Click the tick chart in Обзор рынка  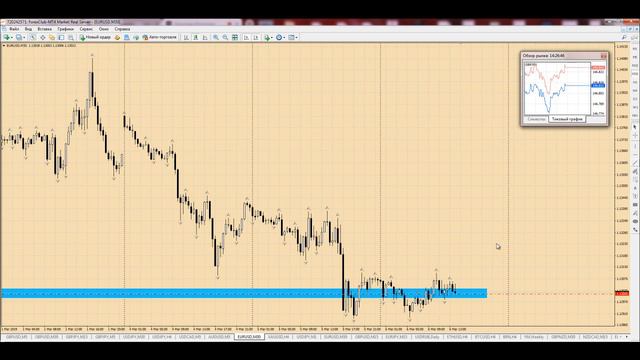coord(557,89)
